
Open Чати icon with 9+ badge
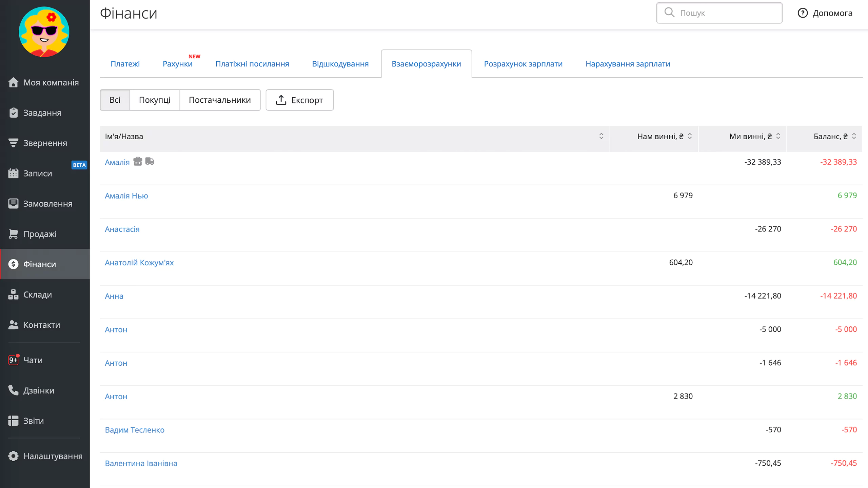pos(13,360)
